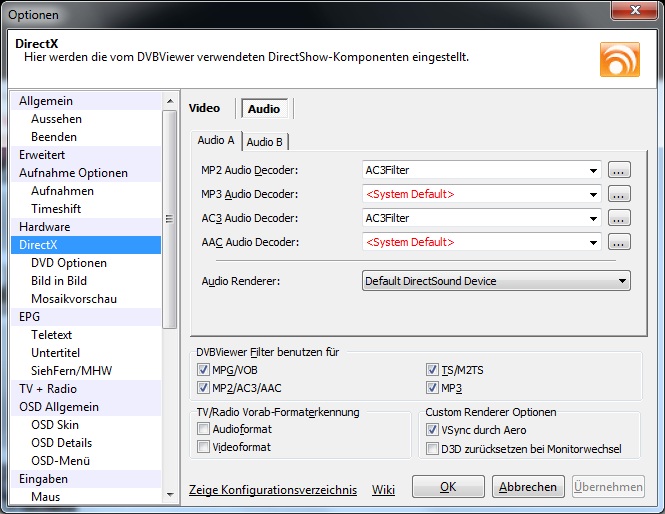Screen dimensions: 665x514
Task: Enable D3D zurücksetzen bei Monitorwechsel
Action: click(x=433, y=448)
